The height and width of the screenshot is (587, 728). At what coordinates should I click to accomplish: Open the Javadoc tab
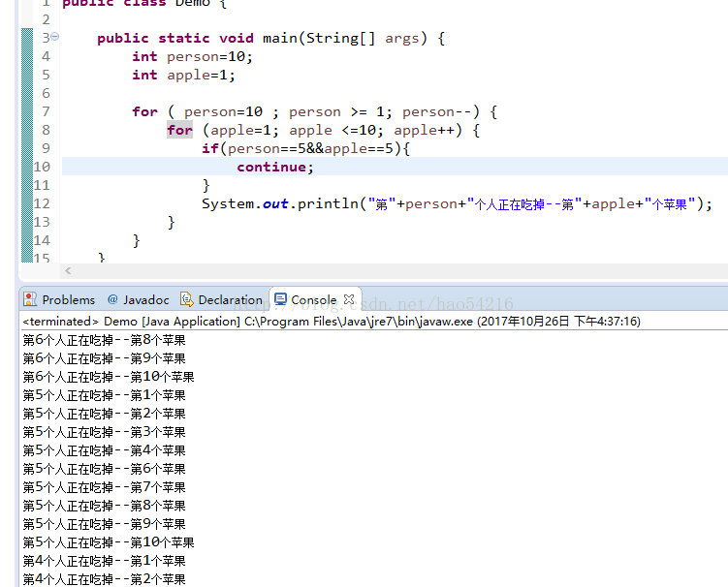(139, 299)
